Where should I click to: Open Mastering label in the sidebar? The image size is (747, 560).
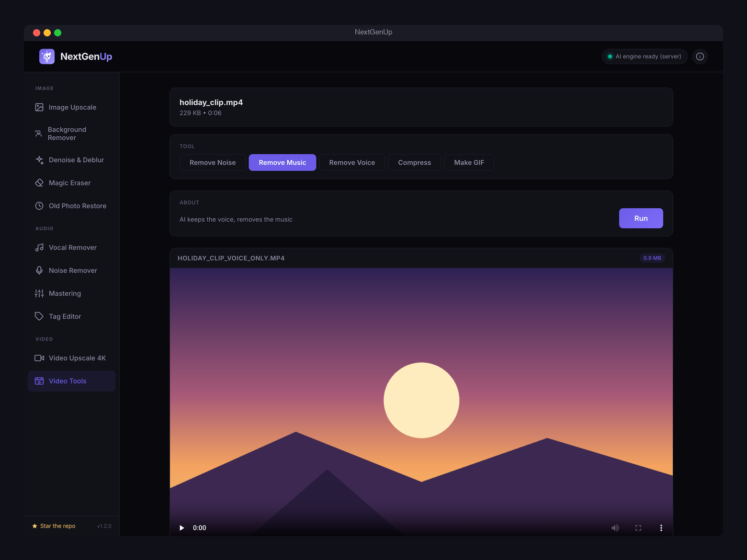(x=65, y=293)
